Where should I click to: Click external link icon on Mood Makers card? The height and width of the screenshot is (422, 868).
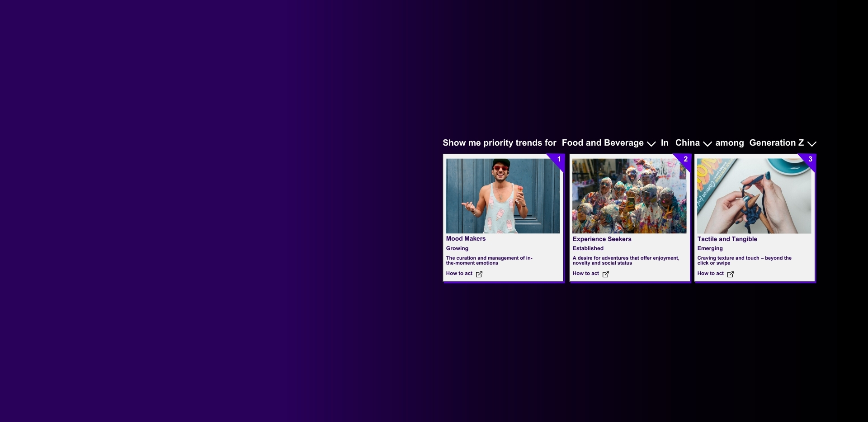coord(479,274)
